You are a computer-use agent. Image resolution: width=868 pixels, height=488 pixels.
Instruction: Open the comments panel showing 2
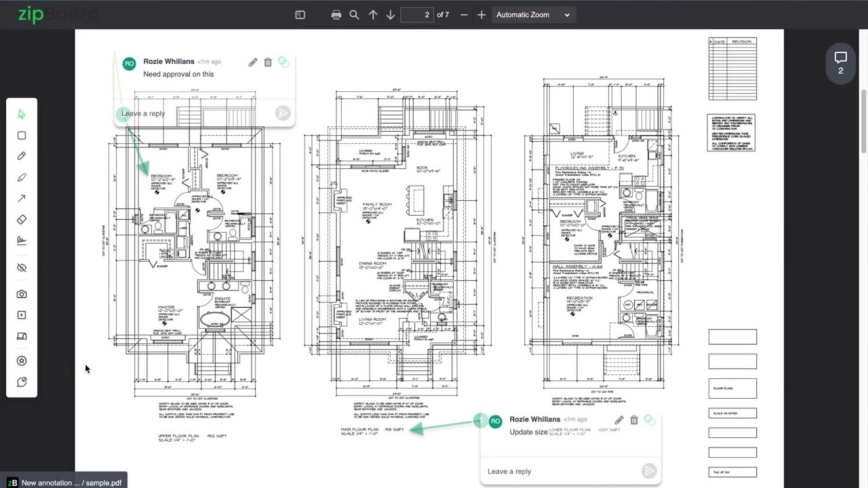click(841, 63)
